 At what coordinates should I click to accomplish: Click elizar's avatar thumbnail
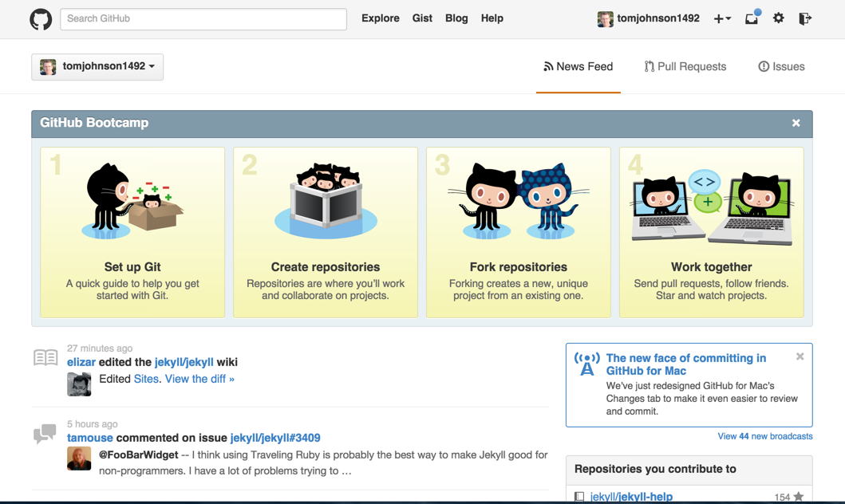(79, 384)
